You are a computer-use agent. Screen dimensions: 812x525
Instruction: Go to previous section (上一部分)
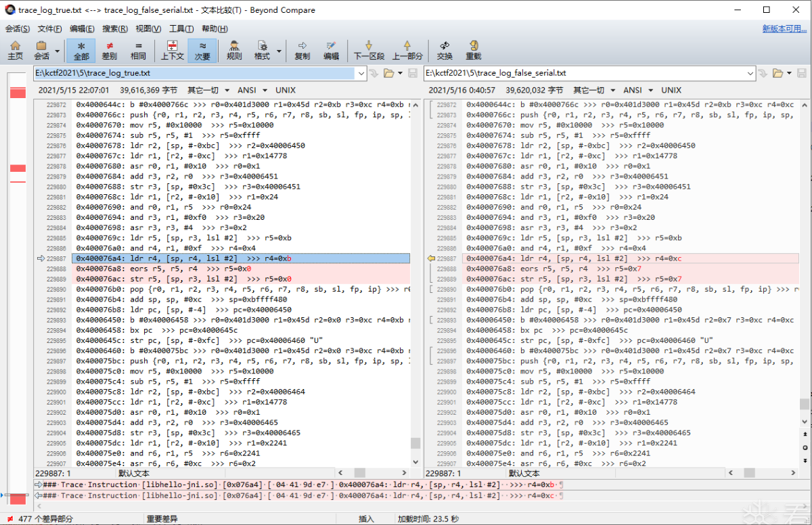click(x=407, y=51)
